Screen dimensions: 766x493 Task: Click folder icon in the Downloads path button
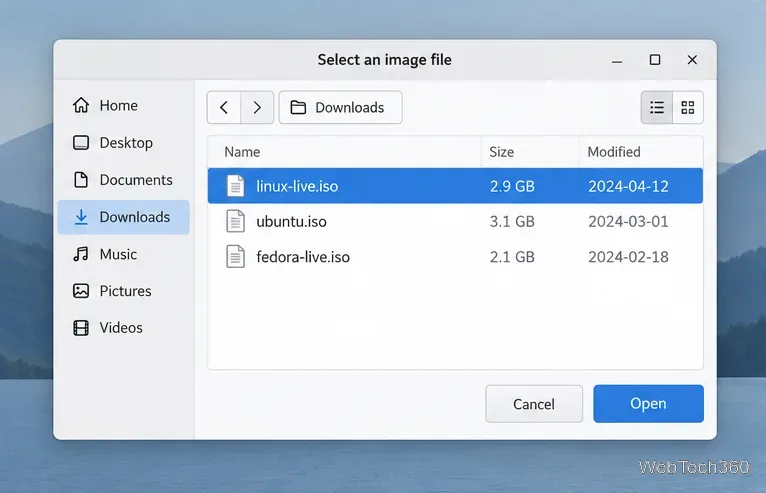(298, 107)
